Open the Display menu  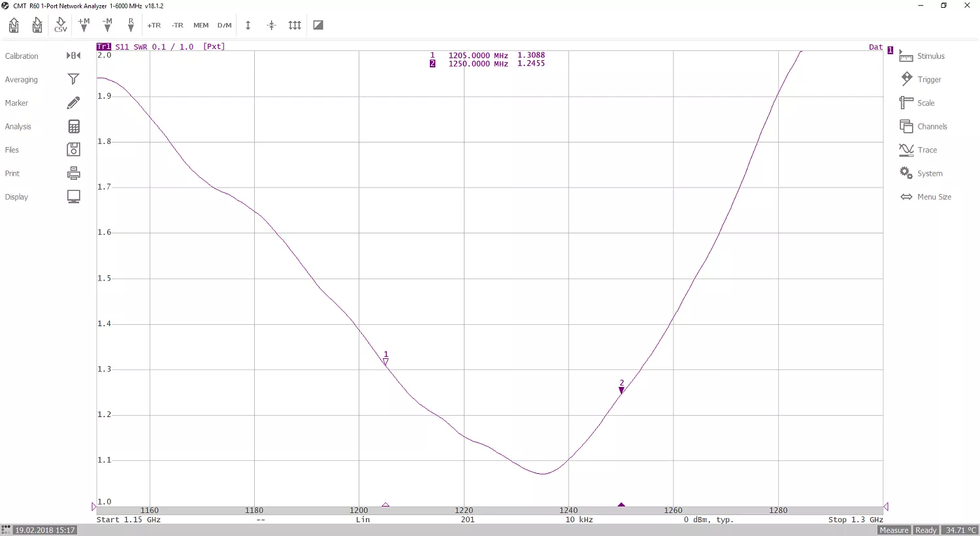pos(16,197)
